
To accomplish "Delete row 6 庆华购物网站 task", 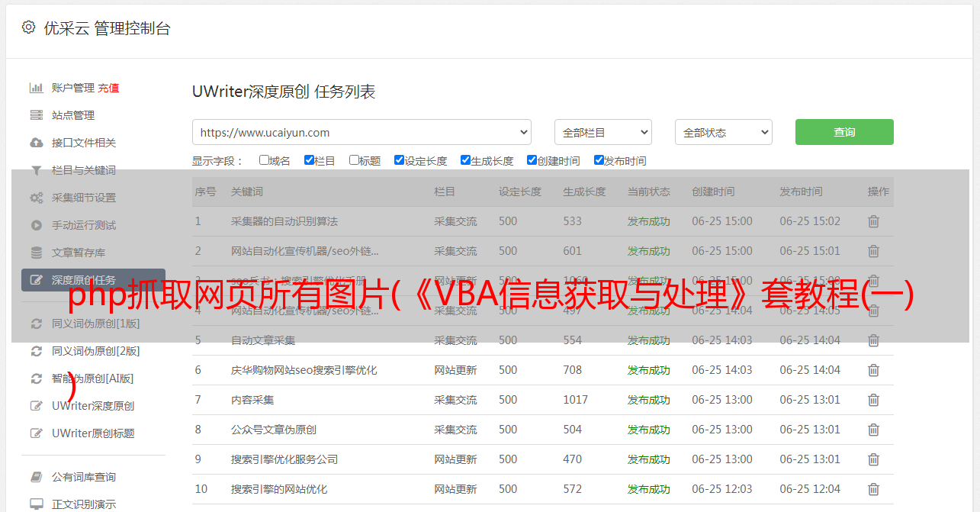I will tap(873, 370).
